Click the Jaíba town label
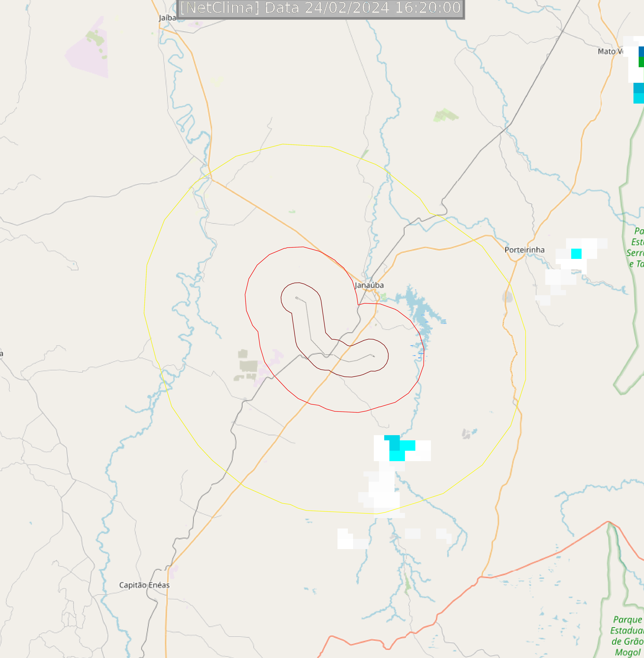This screenshot has height=658, width=644. 167,18
